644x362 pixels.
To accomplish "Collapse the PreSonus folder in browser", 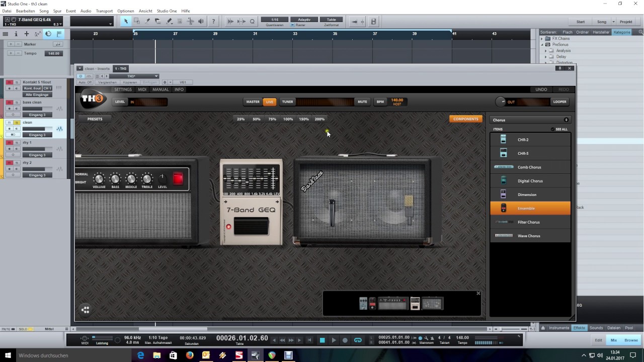I will [542, 45].
